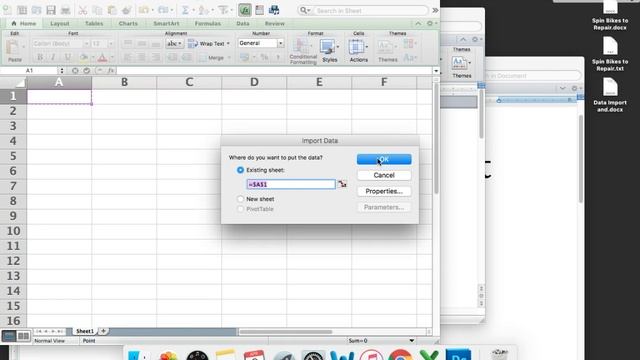Open the Sum=0 status bar dropdown

tap(411, 340)
